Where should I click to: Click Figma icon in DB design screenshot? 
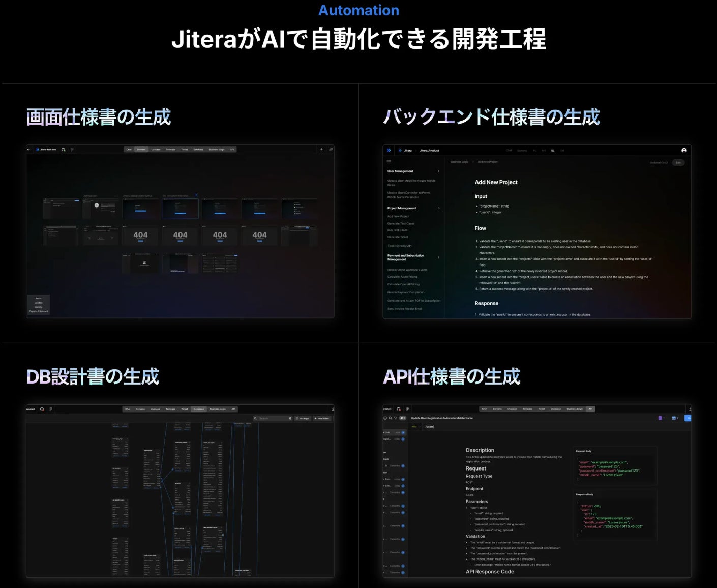tap(51, 409)
